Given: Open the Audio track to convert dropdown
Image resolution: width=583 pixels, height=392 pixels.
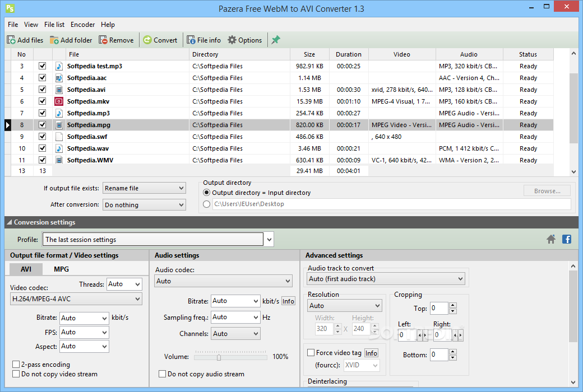Looking at the screenshot, I should tap(386, 279).
